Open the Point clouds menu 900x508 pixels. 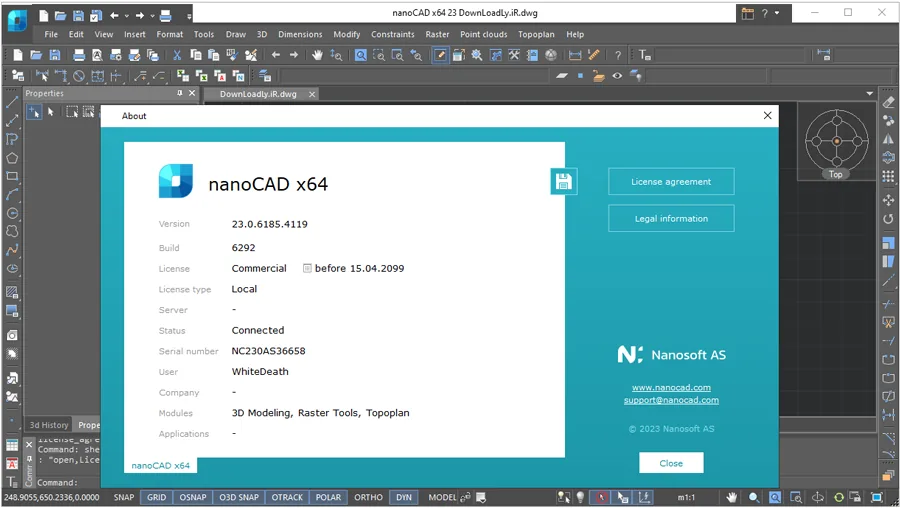pos(483,34)
